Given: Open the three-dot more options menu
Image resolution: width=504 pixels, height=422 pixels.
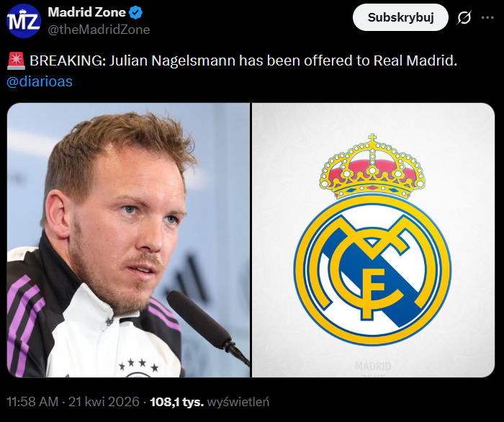Looking at the screenshot, I should tap(487, 18).
